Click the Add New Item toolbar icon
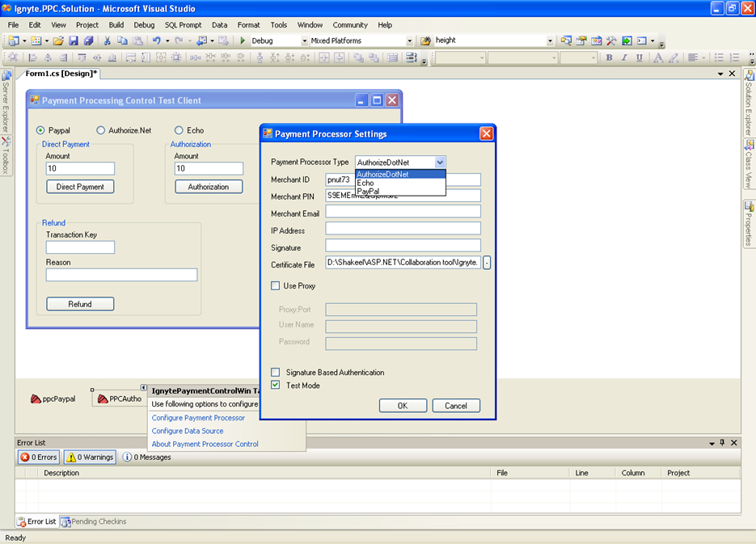 pos(36,41)
